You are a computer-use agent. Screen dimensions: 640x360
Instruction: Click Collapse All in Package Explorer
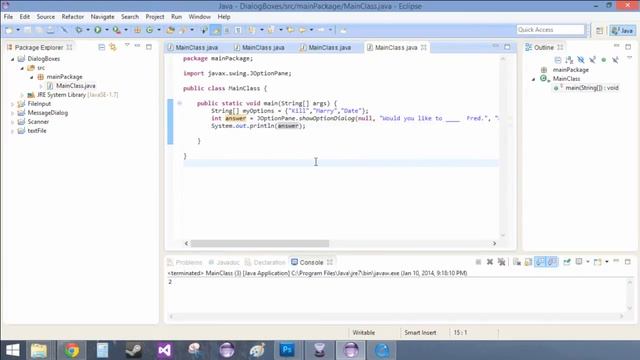coord(102,47)
